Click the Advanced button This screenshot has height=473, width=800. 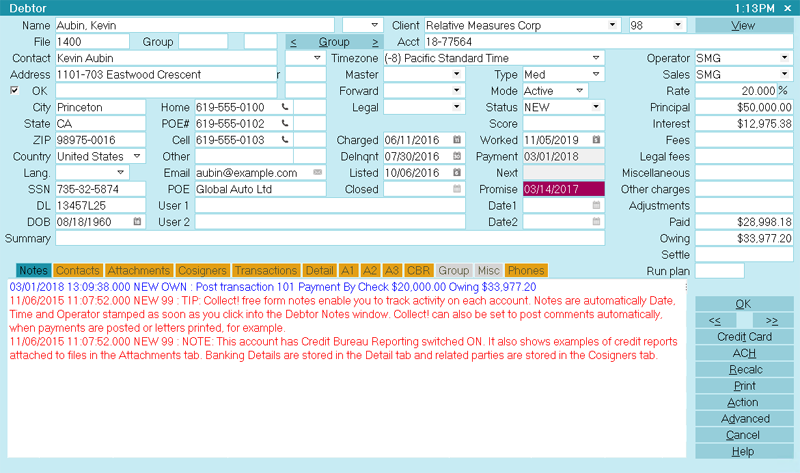pos(744,418)
